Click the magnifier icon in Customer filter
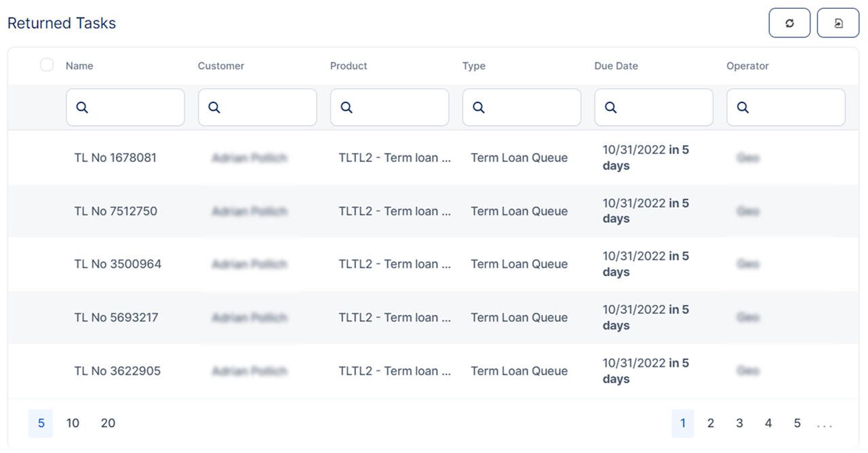The image size is (868, 453). click(214, 107)
